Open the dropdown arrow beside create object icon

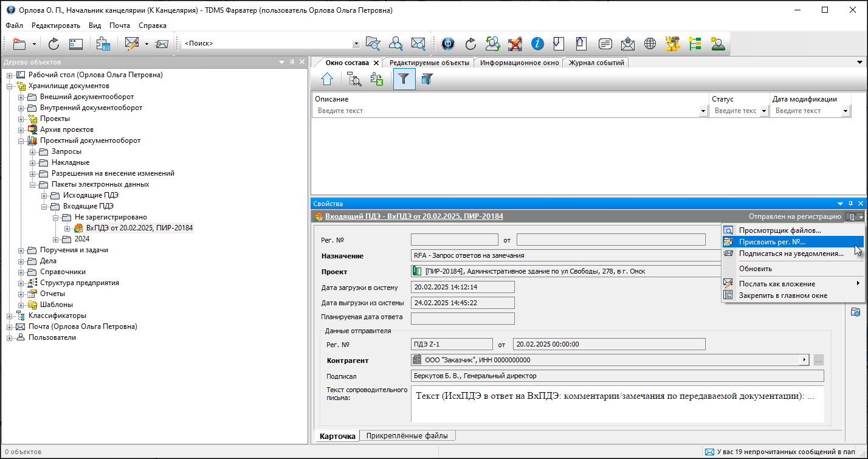point(34,44)
